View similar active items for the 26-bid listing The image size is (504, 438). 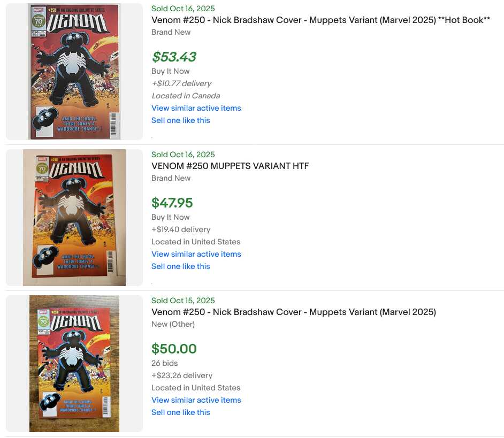tap(196, 400)
